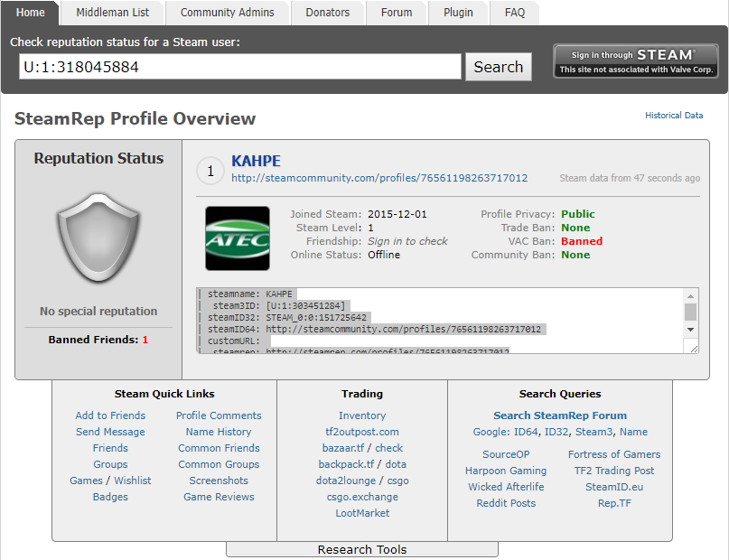
Task: Click the scroll up arrow in info box
Action: click(690, 296)
